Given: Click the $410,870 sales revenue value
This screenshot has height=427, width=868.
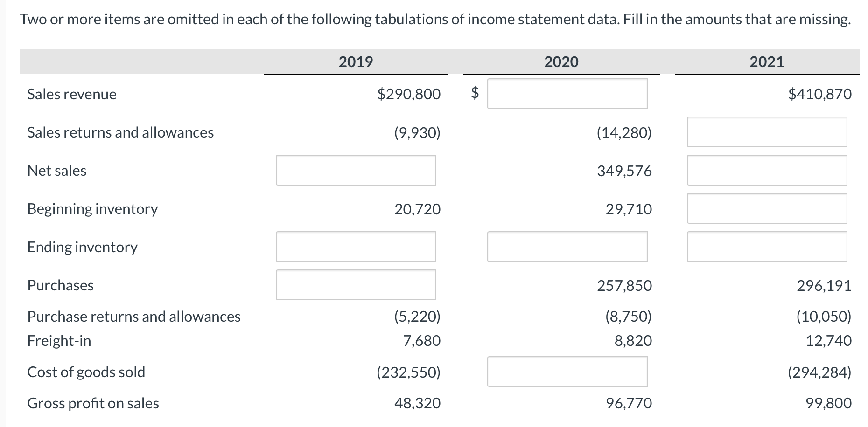Looking at the screenshot, I should point(820,94).
